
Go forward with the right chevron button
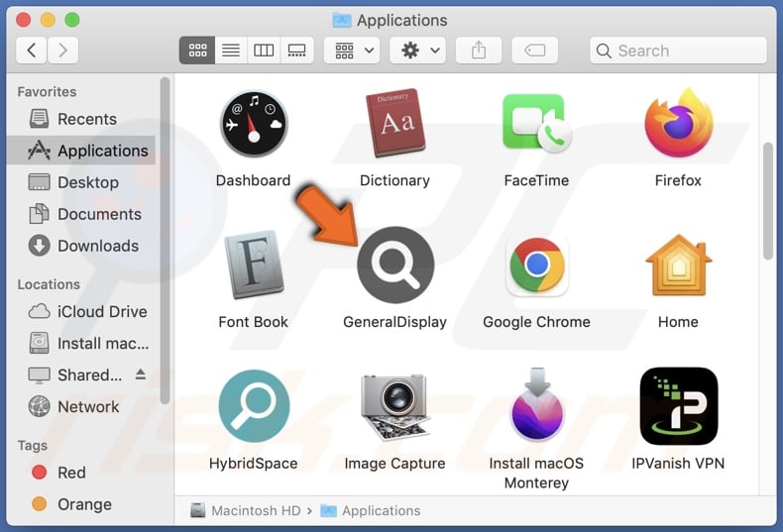click(x=62, y=50)
